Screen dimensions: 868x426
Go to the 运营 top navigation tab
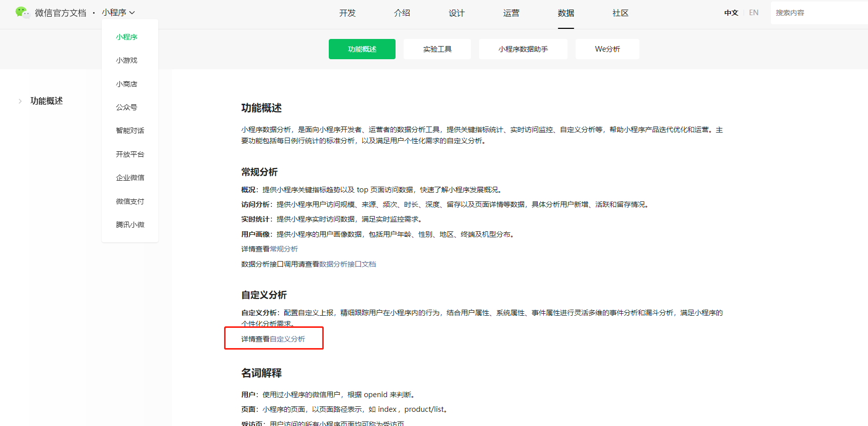click(511, 13)
